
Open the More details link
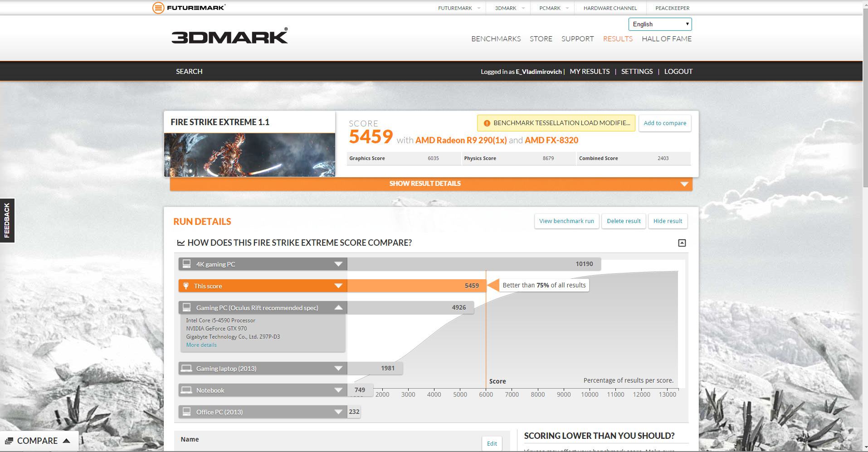(x=201, y=345)
